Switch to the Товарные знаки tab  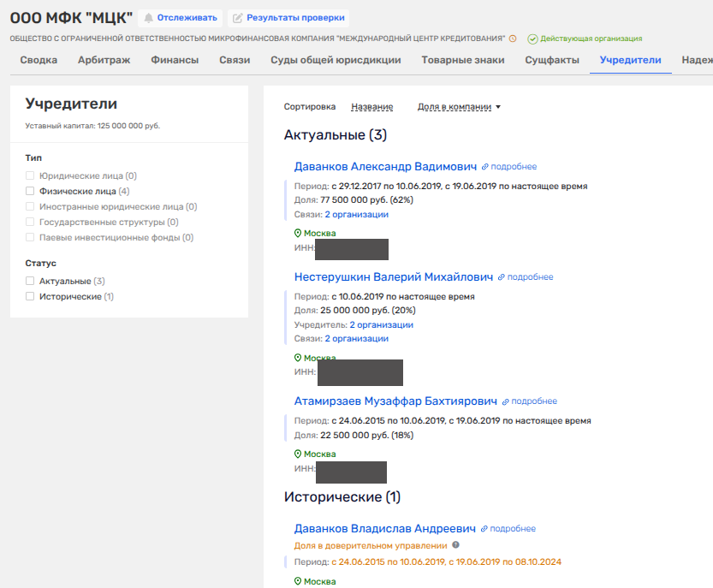(x=463, y=60)
